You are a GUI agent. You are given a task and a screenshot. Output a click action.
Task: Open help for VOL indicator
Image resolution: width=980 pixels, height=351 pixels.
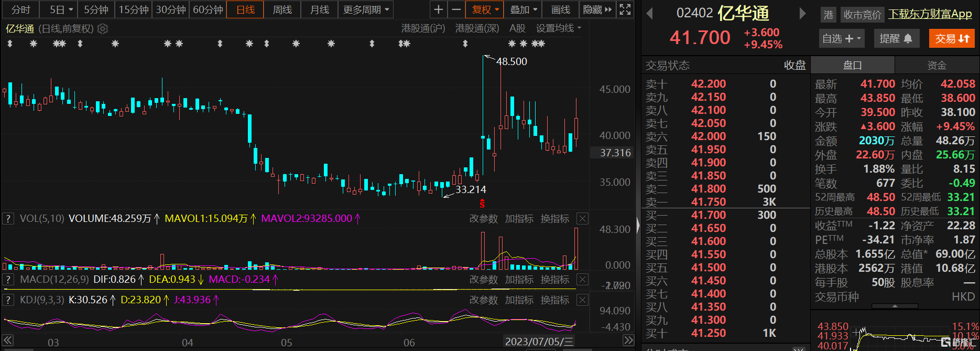click(x=8, y=219)
